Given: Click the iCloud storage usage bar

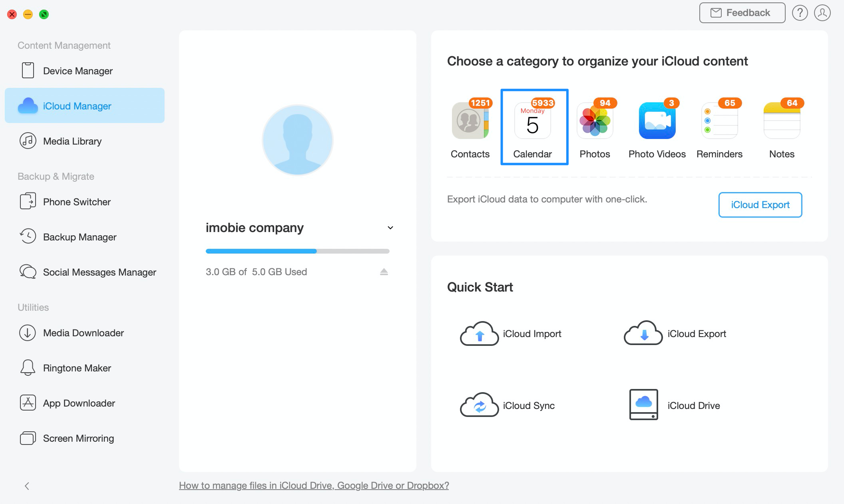Looking at the screenshot, I should click(297, 251).
